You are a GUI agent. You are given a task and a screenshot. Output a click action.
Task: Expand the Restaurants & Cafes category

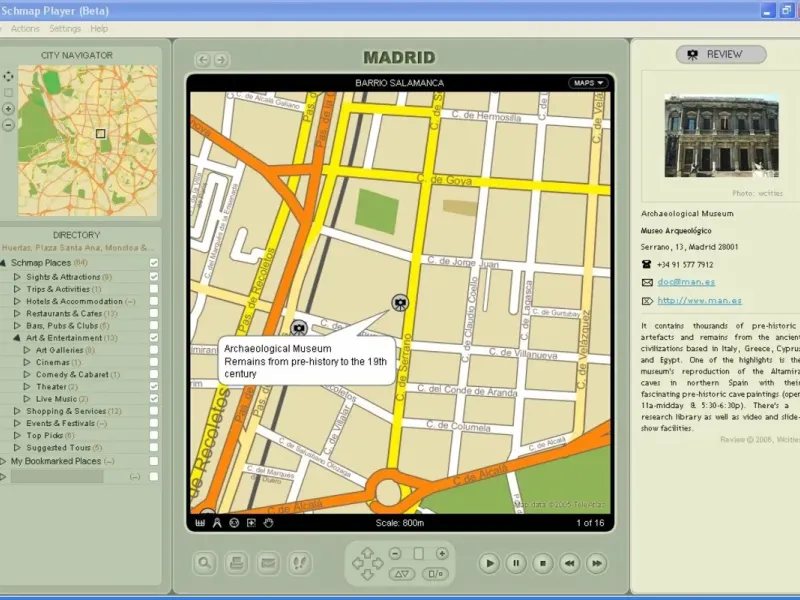[x=17, y=314]
